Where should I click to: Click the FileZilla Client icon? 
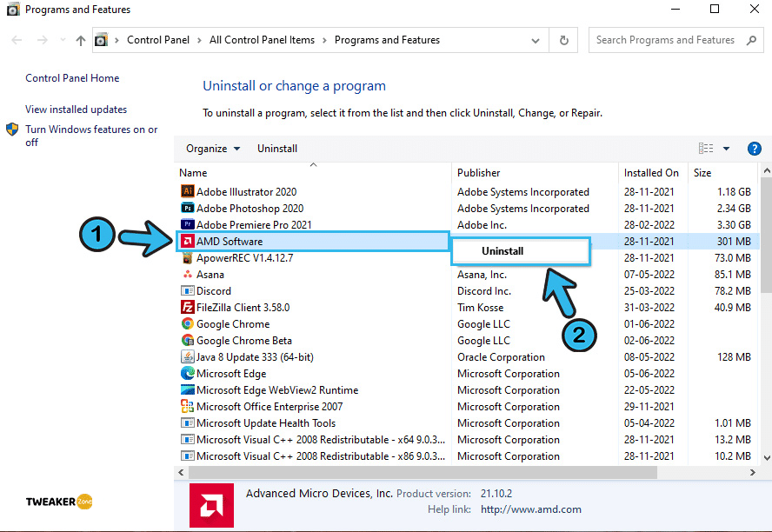[x=188, y=307]
